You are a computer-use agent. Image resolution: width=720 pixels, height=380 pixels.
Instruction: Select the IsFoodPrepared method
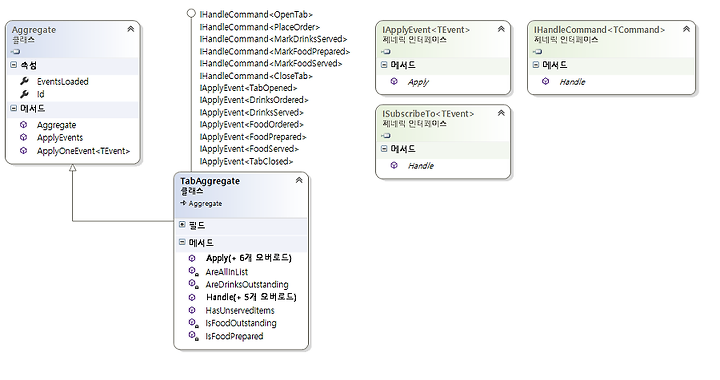234,336
